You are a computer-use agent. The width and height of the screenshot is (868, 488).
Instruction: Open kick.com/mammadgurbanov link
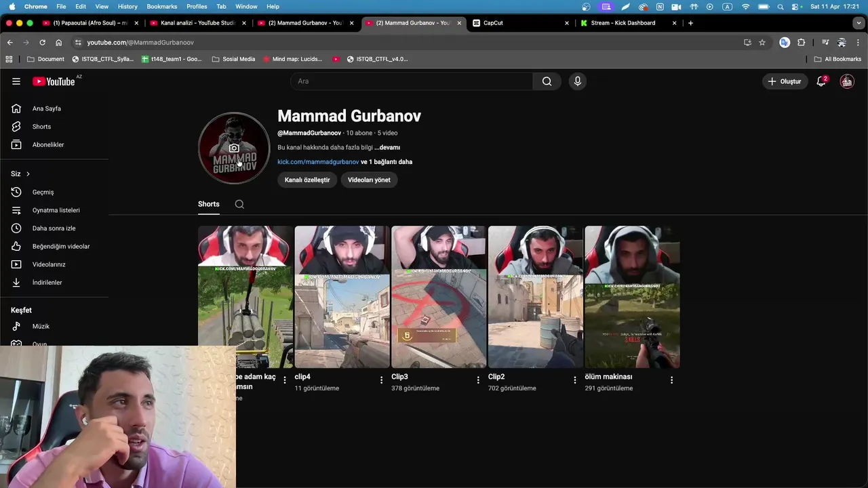[x=318, y=162]
